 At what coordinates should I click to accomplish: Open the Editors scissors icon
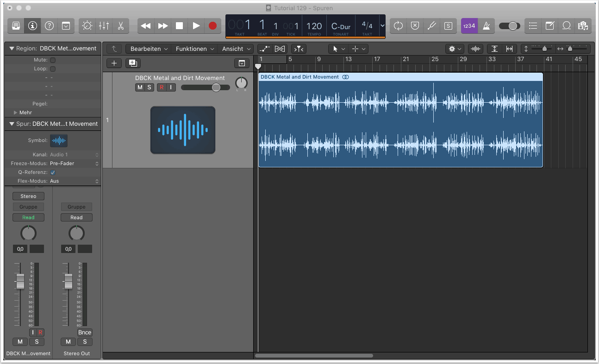point(120,26)
